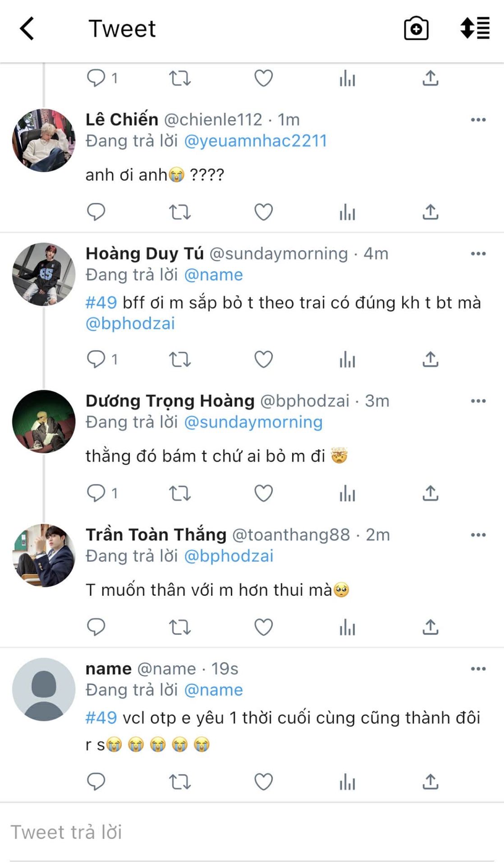Like Trần Toàn Thắng's tweet
This screenshot has height=866, width=504.
click(x=263, y=627)
